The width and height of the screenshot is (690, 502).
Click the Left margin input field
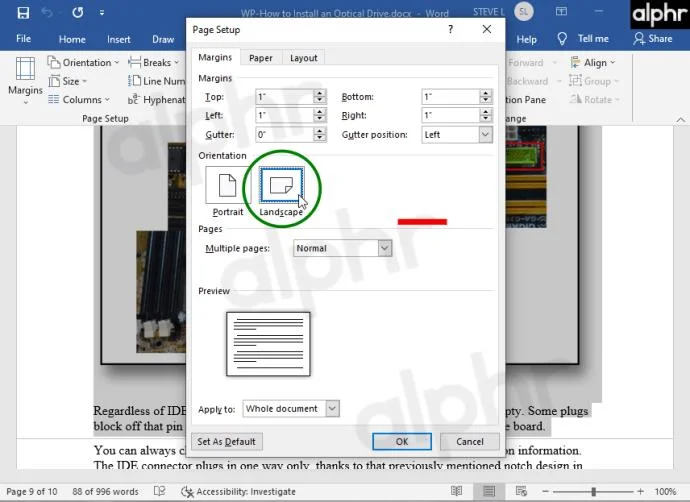coord(284,115)
